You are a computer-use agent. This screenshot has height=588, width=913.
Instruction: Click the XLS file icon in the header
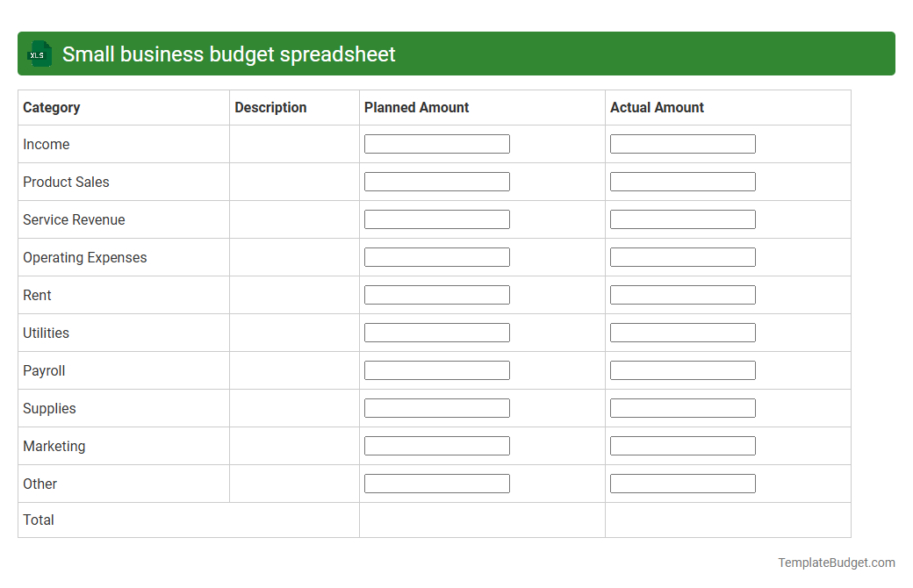(x=39, y=54)
